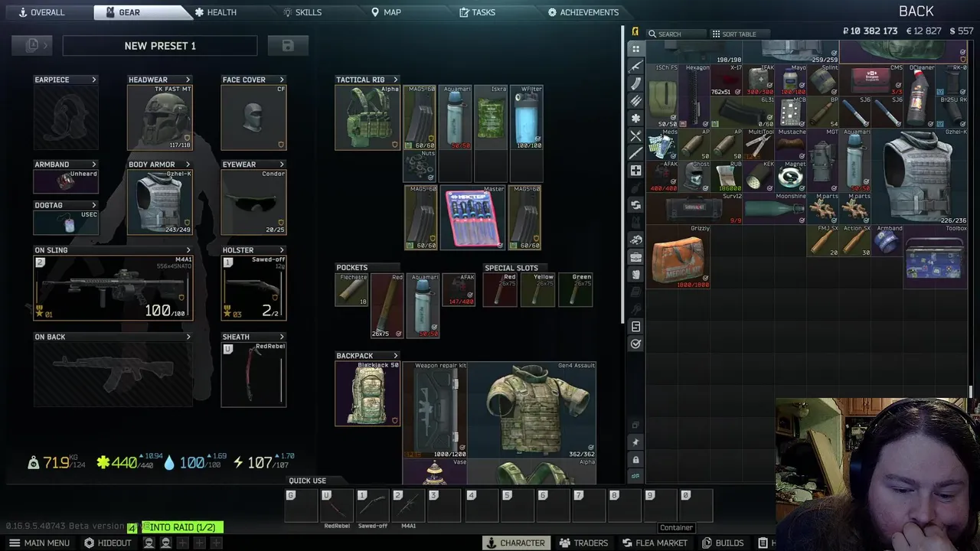Click the Tarkov logo icon above stash

click(635, 32)
